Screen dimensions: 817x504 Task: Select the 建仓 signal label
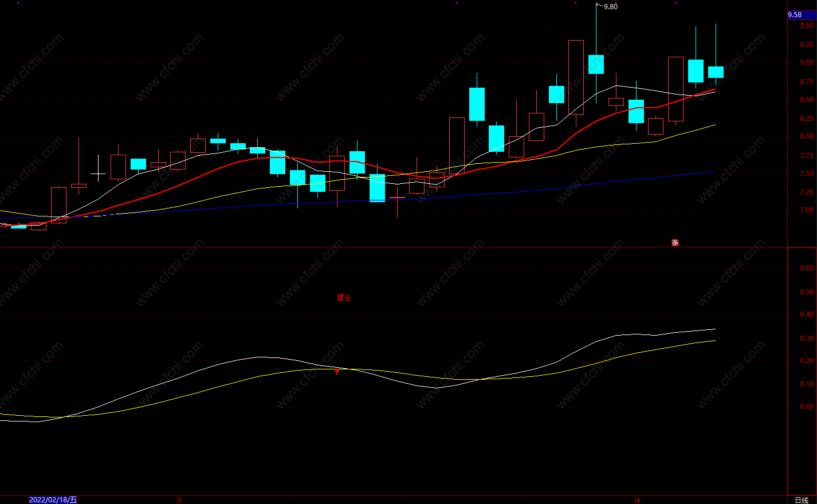tap(344, 298)
